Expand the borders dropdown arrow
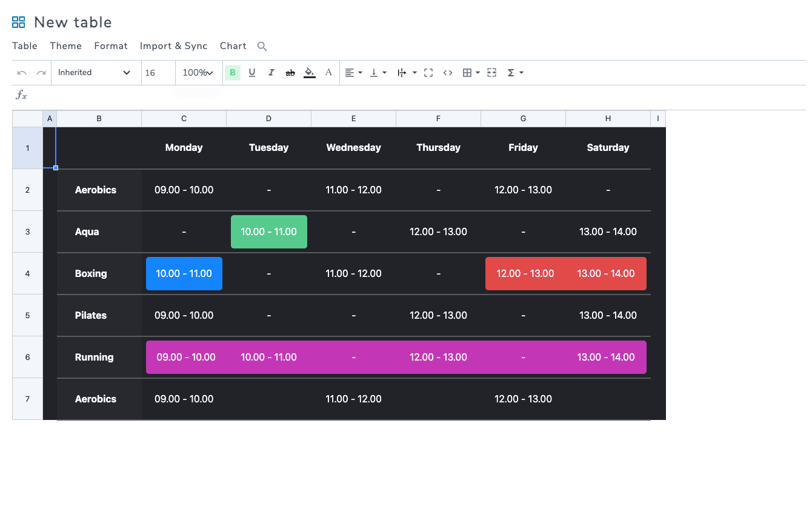The image size is (812, 526). click(x=478, y=73)
